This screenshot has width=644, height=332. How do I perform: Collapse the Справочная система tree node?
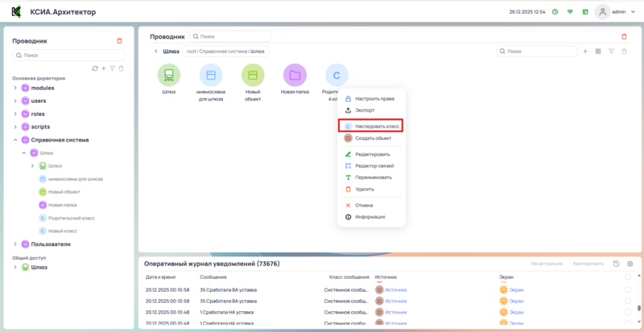[x=14, y=140]
